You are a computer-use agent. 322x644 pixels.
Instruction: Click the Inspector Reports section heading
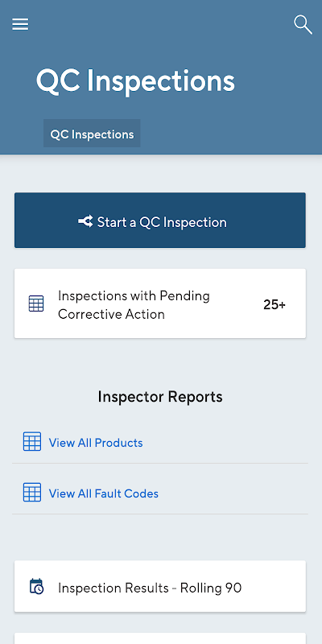(160, 397)
